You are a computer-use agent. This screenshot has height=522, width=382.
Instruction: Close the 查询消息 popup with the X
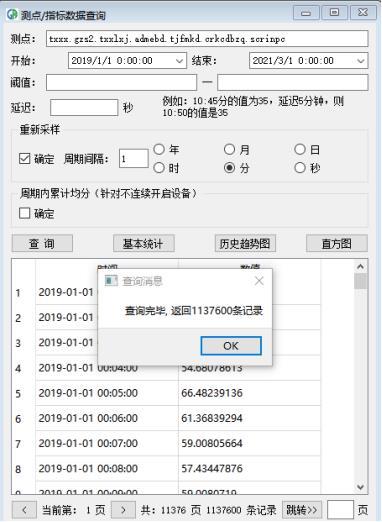(x=259, y=281)
